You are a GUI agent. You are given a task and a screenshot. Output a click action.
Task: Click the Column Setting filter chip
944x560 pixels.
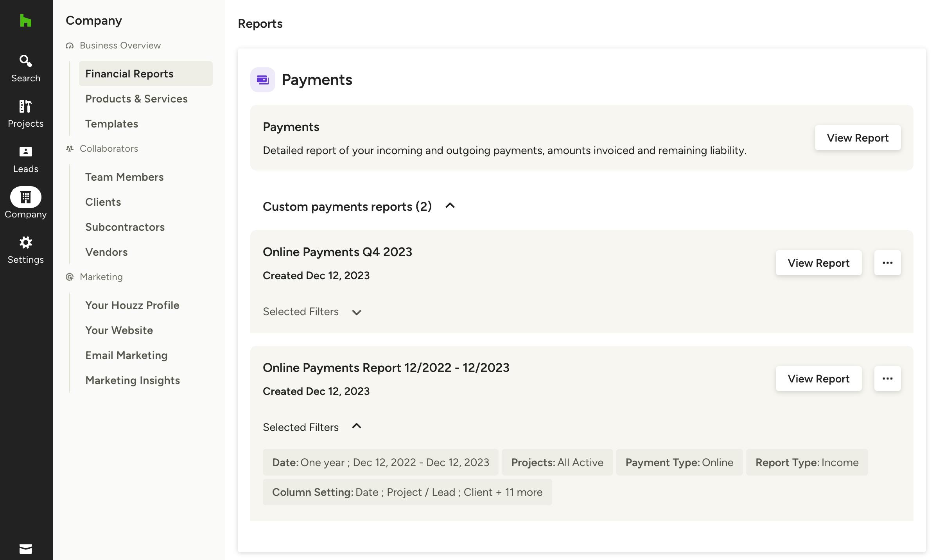407,492
